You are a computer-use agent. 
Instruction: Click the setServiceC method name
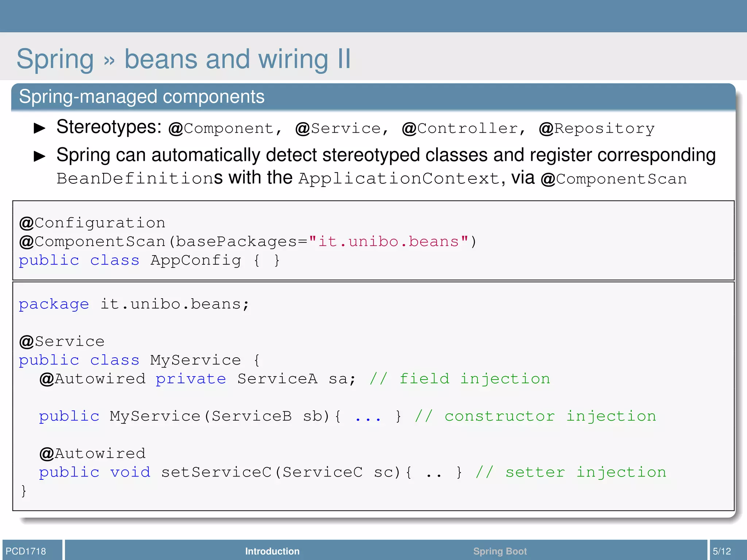(x=217, y=472)
